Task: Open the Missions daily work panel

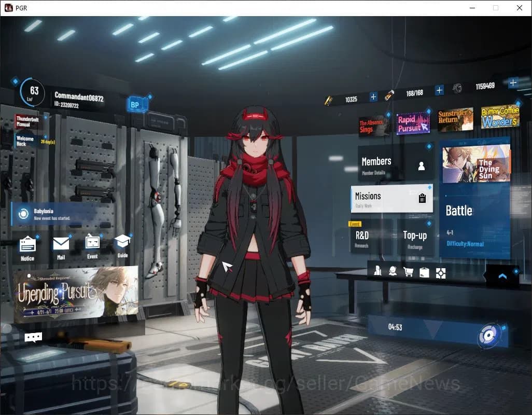Action: tap(391, 199)
